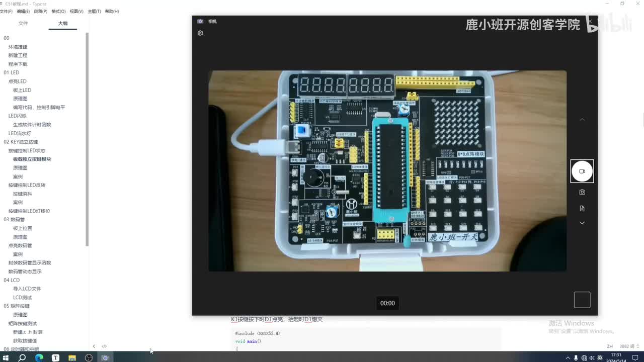Screen dimensions: 644x362
Task: Go to 封装数码管显示函数 in outline
Action: click(30, 262)
